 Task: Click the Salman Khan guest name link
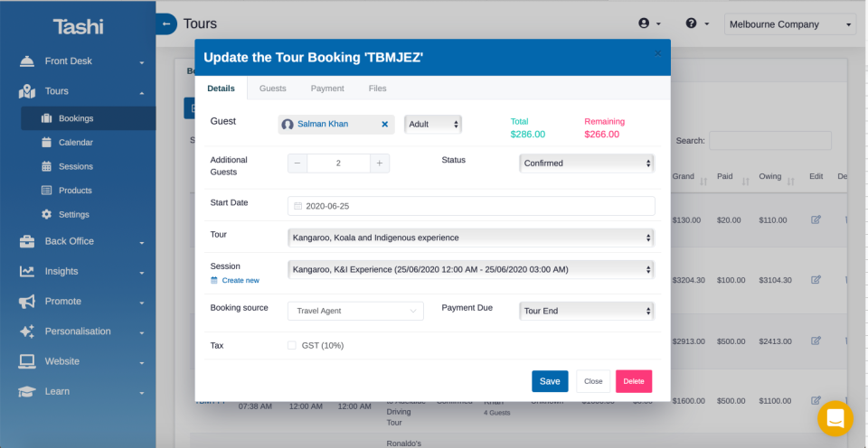coord(323,125)
